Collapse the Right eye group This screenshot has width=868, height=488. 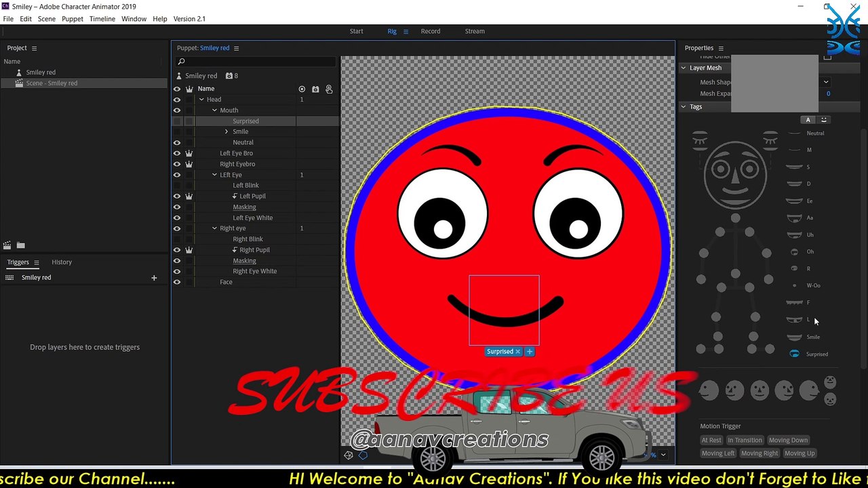click(214, 228)
